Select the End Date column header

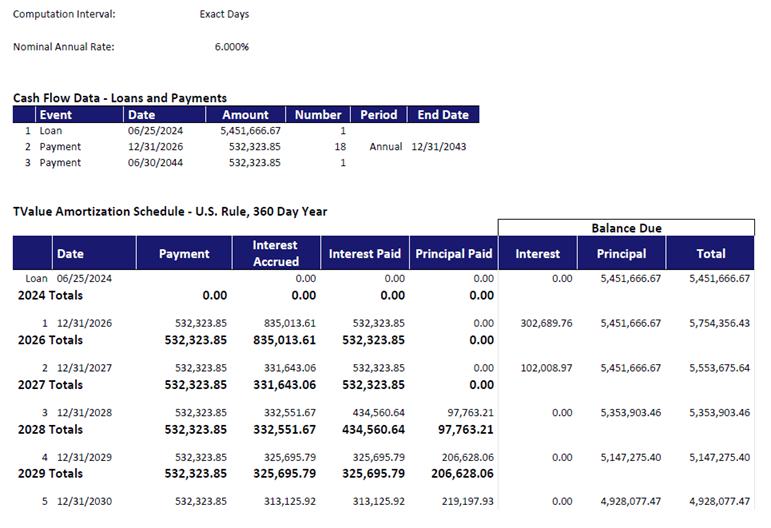pos(442,115)
